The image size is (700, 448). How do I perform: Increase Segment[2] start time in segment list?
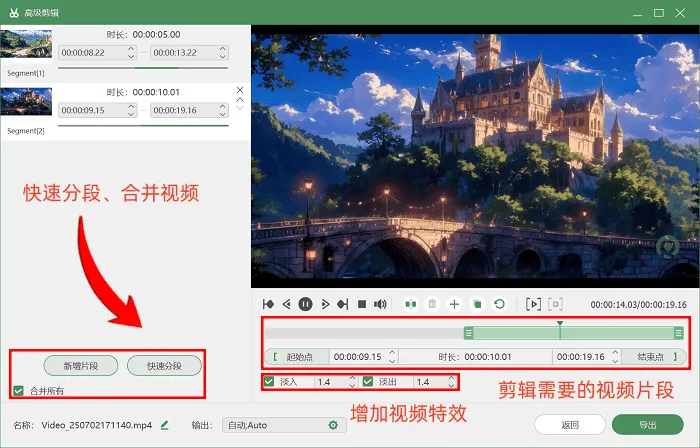(131, 106)
